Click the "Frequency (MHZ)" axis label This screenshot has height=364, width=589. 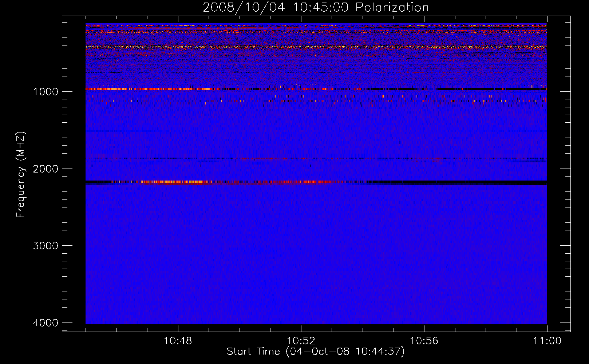pyautogui.click(x=20, y=175)
